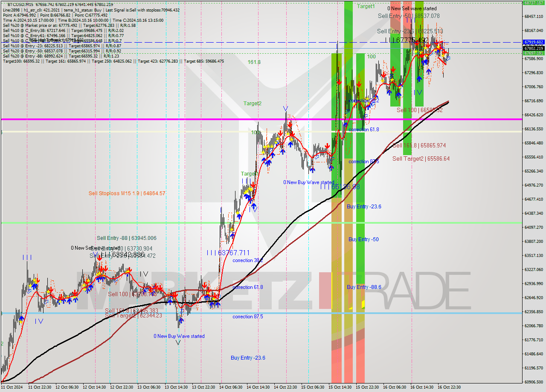Click the '14 Oct 06:30' time axis label
Image resolution: width=546 pixels, height=392 pixels.
231,387
